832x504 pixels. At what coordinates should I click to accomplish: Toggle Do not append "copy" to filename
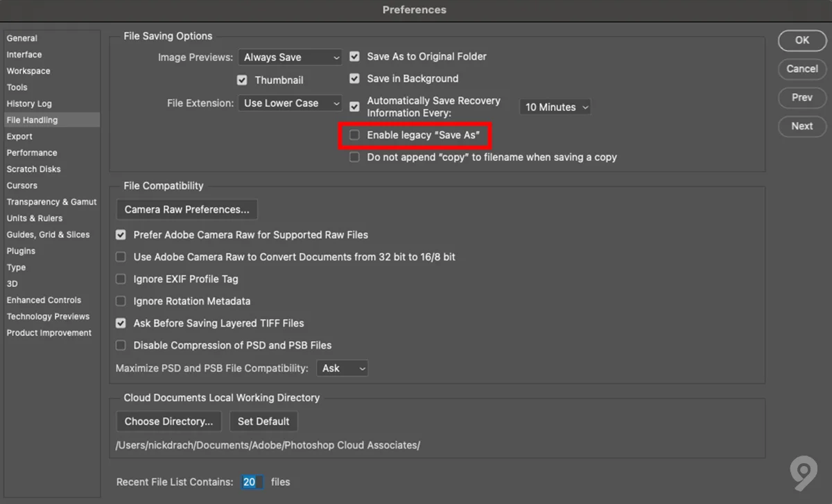pos(354,157)
